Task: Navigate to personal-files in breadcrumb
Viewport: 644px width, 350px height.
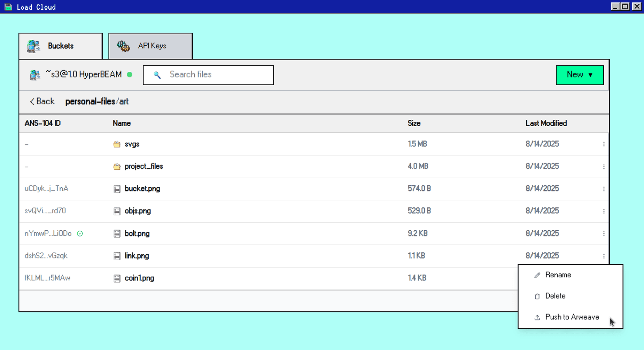Action: [x=90, y=102]
